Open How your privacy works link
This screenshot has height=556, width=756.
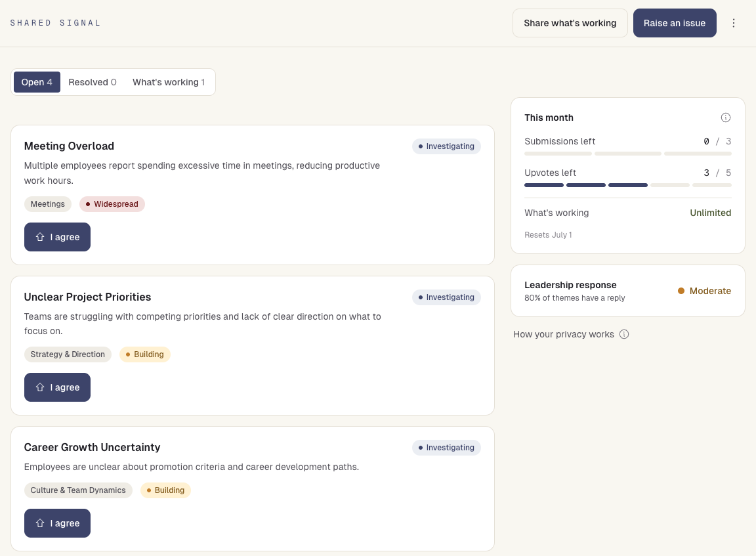click(x=564, y=334)
